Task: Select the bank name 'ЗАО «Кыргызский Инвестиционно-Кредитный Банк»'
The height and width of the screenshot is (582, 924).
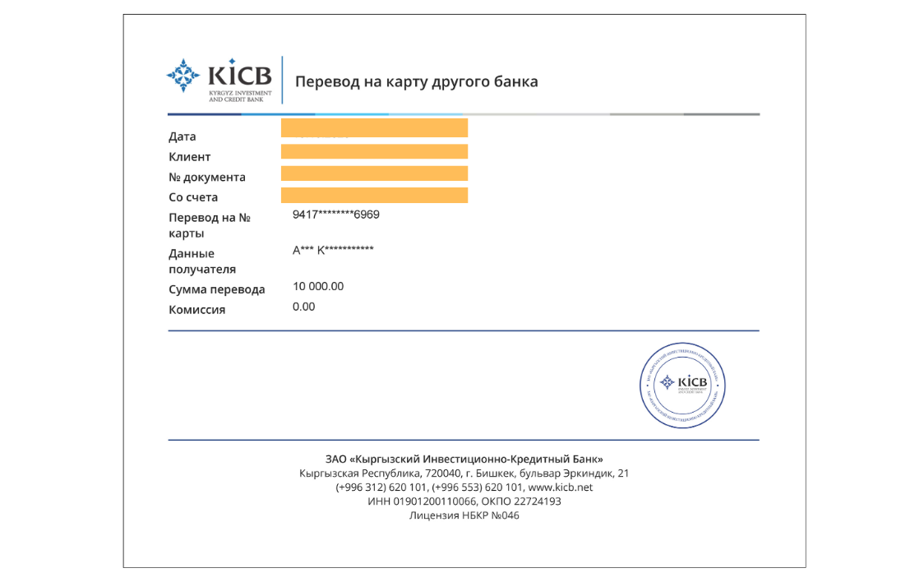Action: pos(464,459)
